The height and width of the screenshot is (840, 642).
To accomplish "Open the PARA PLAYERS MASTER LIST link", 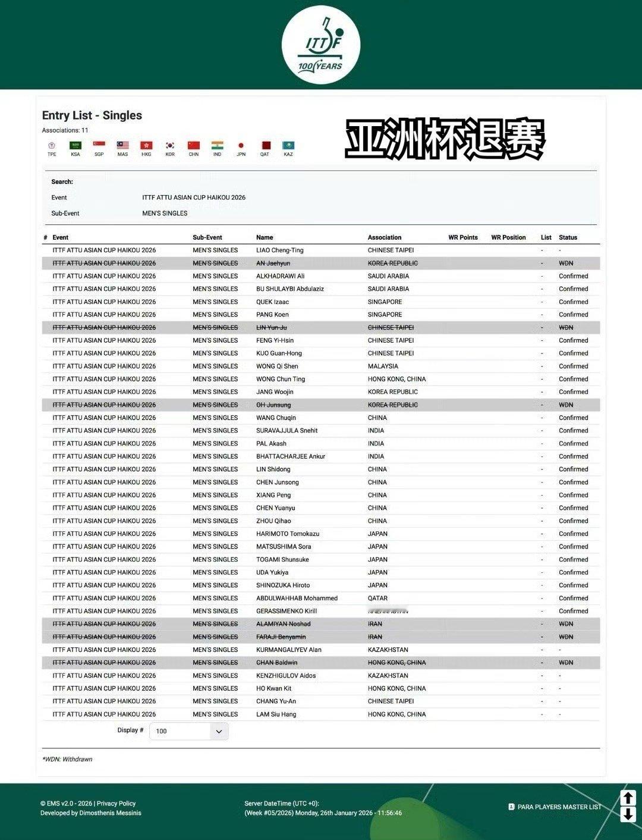I will (x=559, y=807).
